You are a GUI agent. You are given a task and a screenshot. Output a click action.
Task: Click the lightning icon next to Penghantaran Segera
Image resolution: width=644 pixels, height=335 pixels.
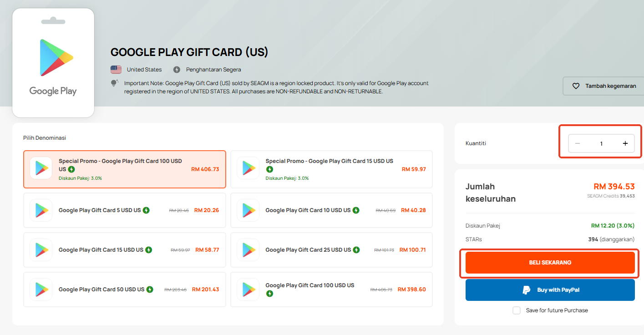click(x=177, y=70)
